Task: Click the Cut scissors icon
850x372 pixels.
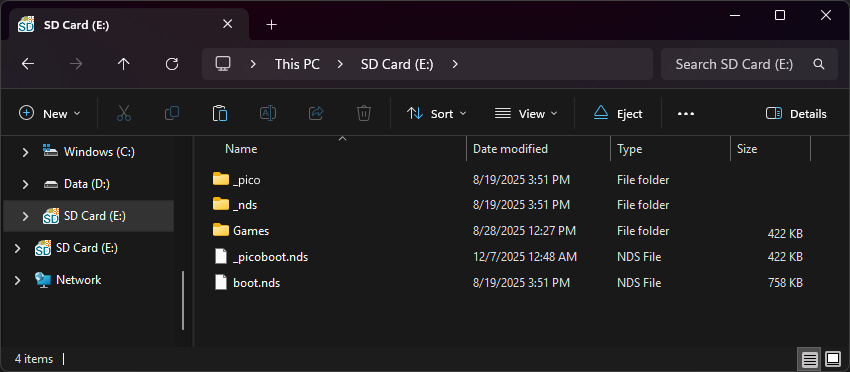Action: pyautogui.click(x=124, y=113)
